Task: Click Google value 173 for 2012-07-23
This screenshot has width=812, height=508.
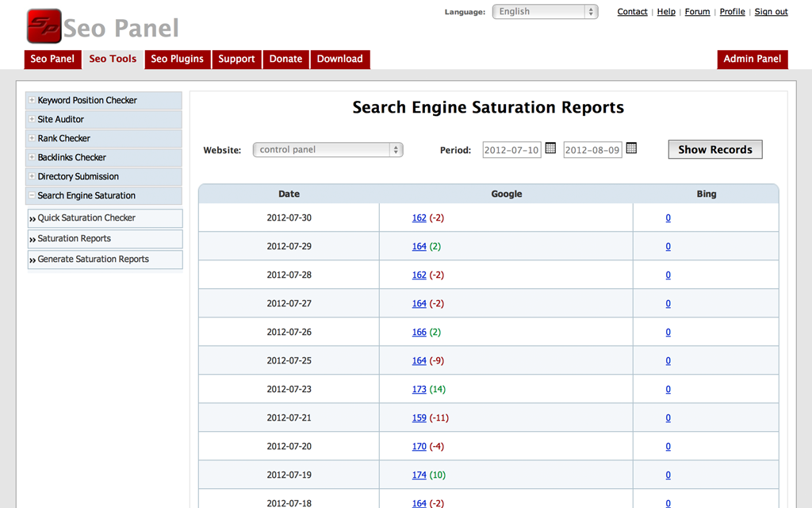Action: [419, 389]
